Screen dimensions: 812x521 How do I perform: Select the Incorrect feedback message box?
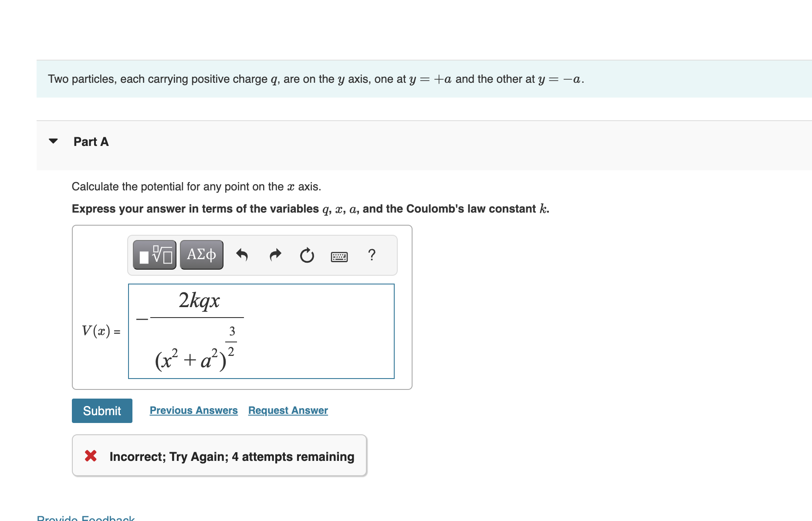point(220,455)
